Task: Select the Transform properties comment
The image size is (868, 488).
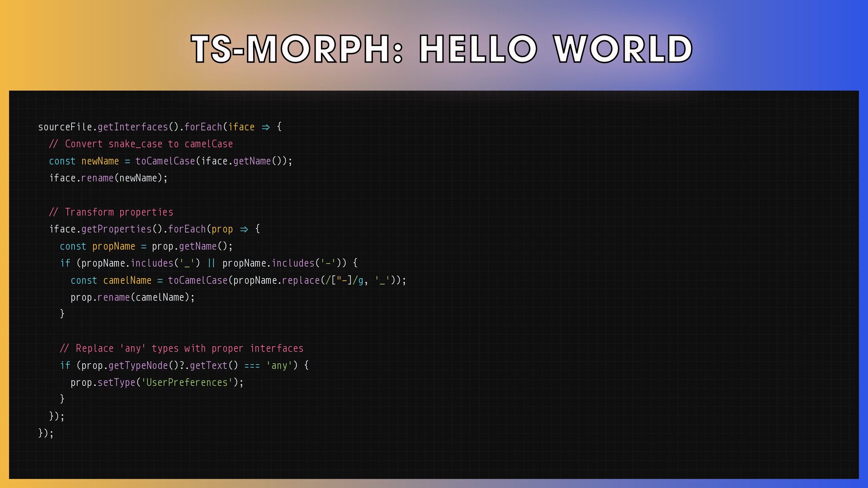Action: click(111, 212)
